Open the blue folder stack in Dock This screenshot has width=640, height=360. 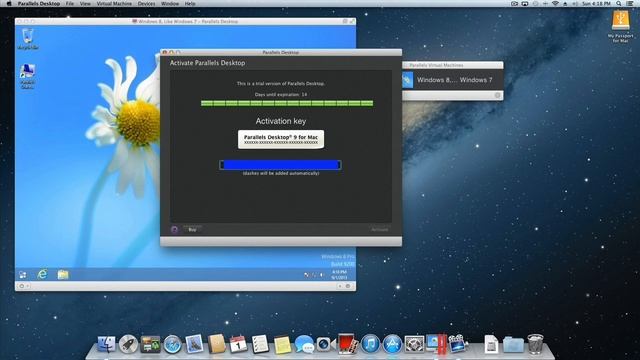(513, 345)
